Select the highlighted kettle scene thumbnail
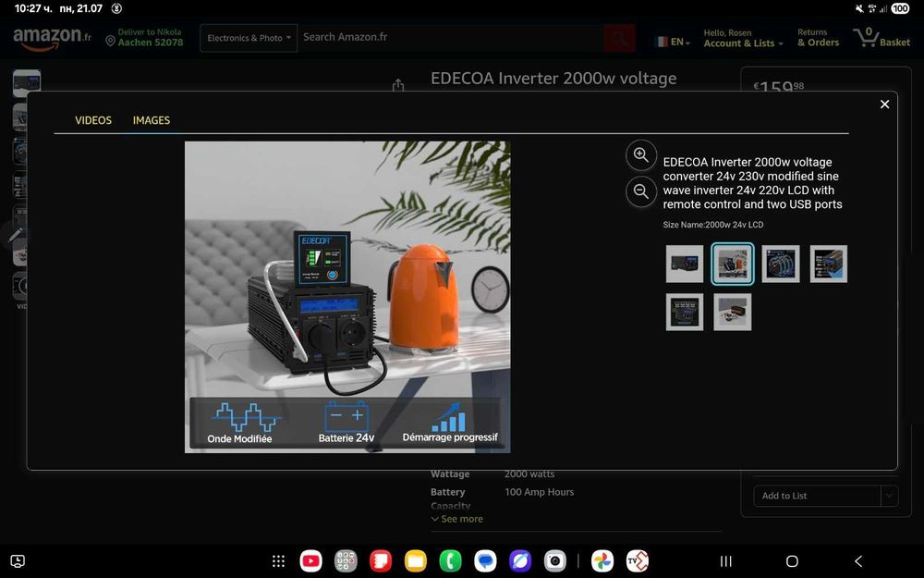 point(733,264)
